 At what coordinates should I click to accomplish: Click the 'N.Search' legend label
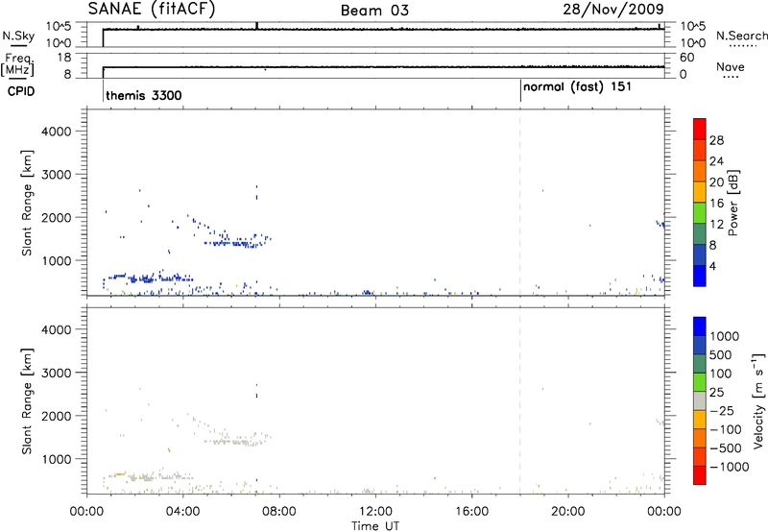(x=742, y=36)
